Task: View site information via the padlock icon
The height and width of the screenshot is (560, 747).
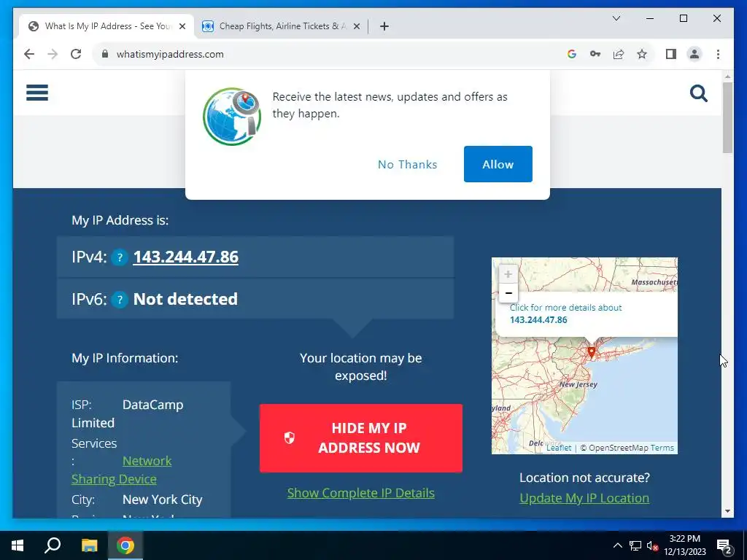Action: pyautogui.click(x=105, y=54)
